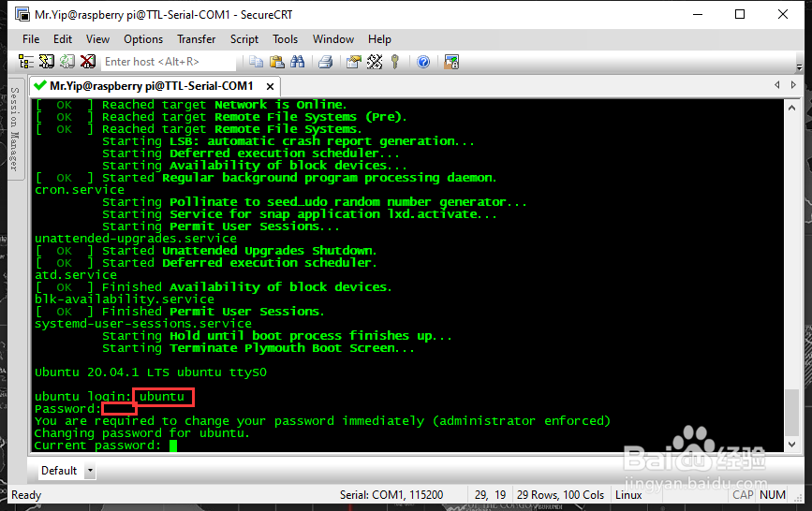Click the Disconnect red X toolbar icon

click(x=88, y=62)
